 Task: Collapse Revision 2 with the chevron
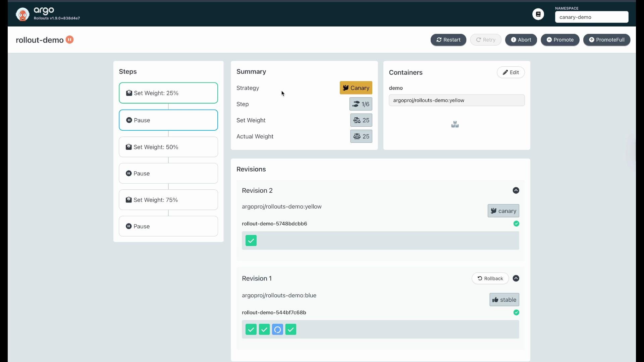516,190
